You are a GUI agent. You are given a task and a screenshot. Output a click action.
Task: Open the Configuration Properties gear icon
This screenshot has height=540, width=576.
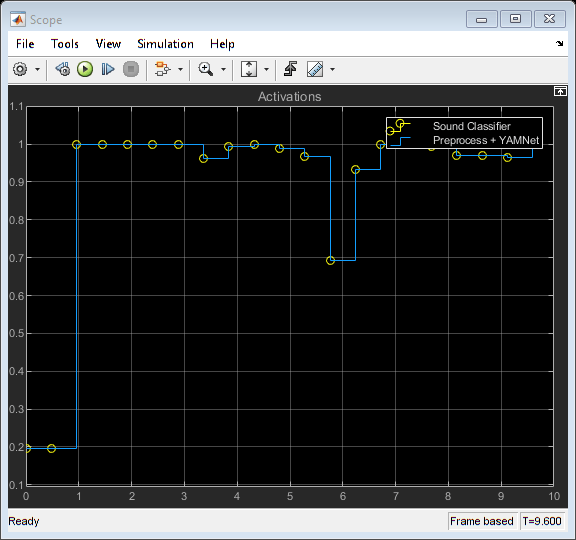(x=20, y=69)
